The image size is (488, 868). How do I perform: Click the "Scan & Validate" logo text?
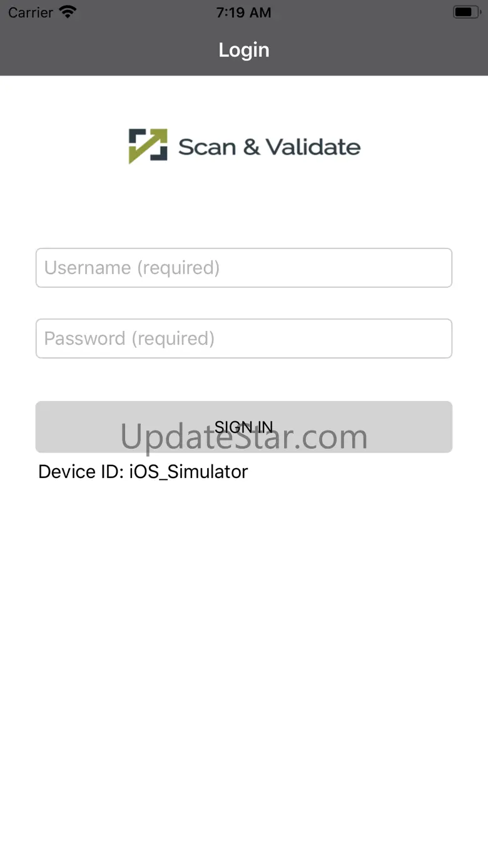point(269,147)
